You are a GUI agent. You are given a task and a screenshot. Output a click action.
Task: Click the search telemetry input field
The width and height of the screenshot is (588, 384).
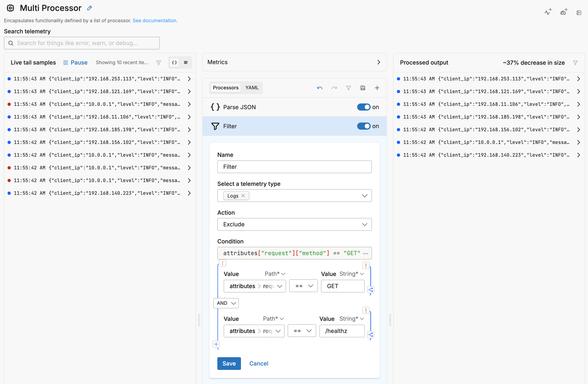[81, 43]
